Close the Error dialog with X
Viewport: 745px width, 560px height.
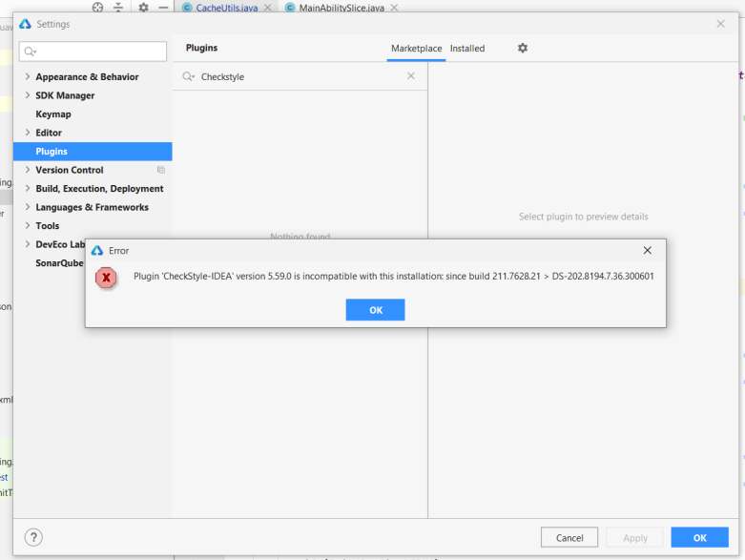click(x=647, y=250)
